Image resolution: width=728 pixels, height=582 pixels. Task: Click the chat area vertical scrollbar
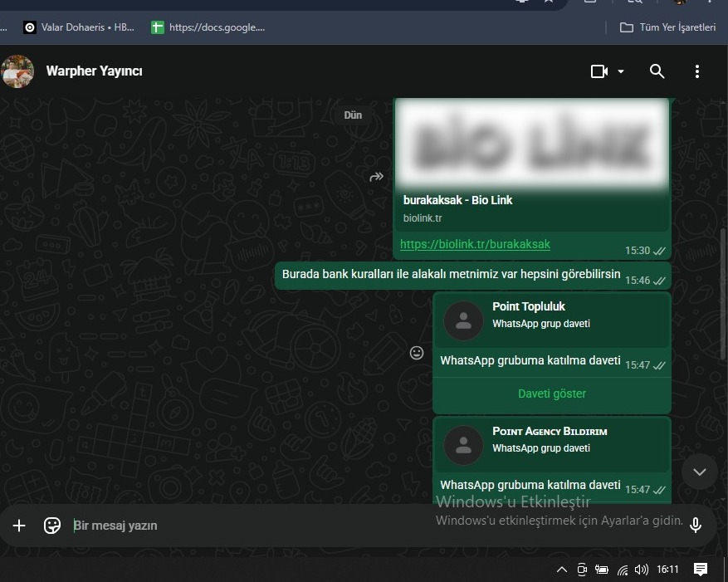click(x=724, y=294)
